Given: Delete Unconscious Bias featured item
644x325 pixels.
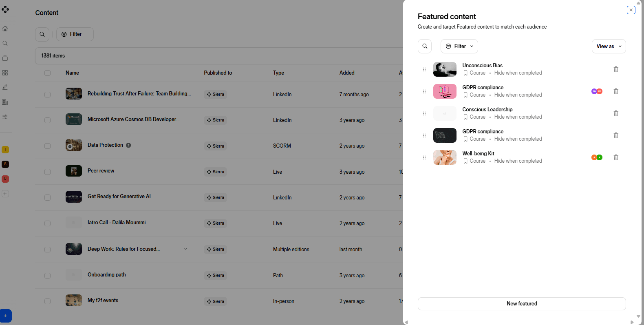Looking at the screenshot, I should pyautogui.click(x=616, y=69).
